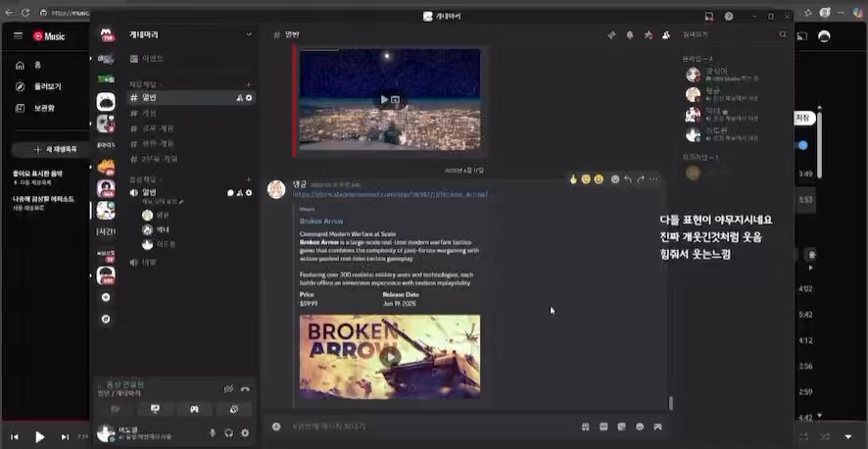The width and height of the screenshot is (868, 449).
Task: Deafen with the headphones icon
Action: point(228,433)
